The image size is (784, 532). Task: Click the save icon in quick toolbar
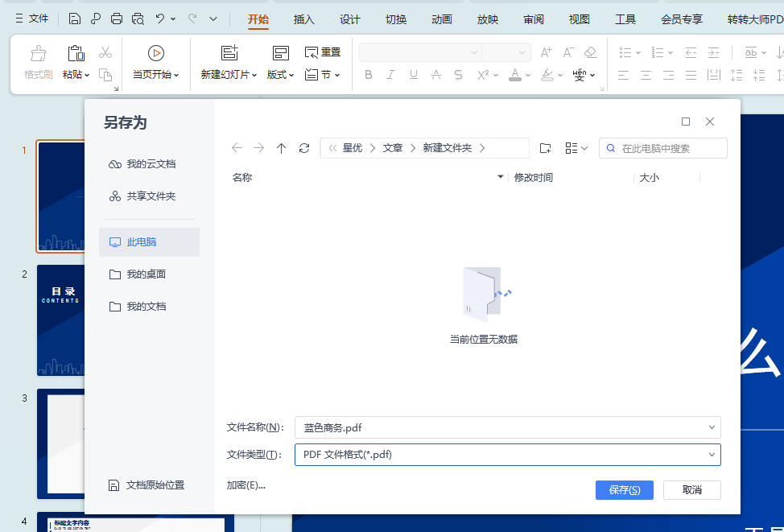click(75, 19)
